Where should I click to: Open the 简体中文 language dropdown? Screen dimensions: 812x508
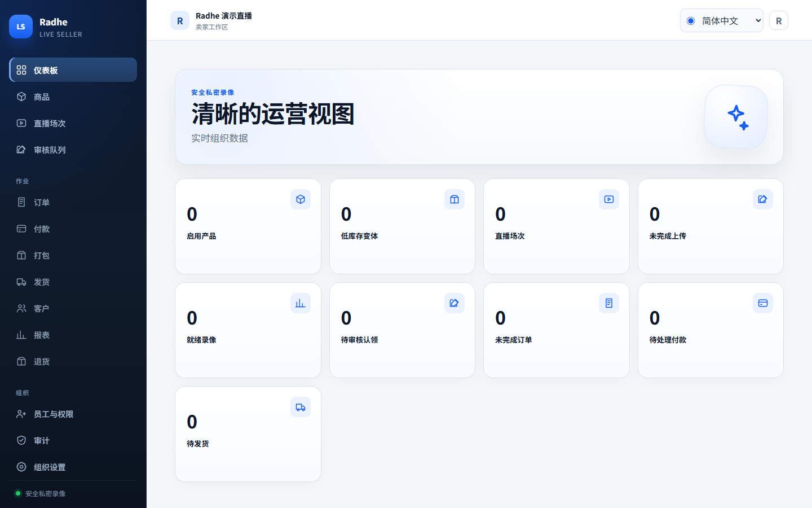[722, 20]
